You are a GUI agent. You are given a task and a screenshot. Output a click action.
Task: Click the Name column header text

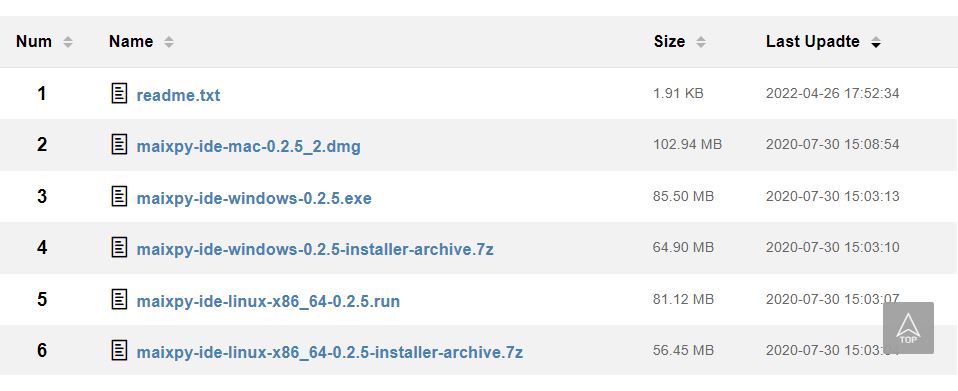(x=131, y=42)
